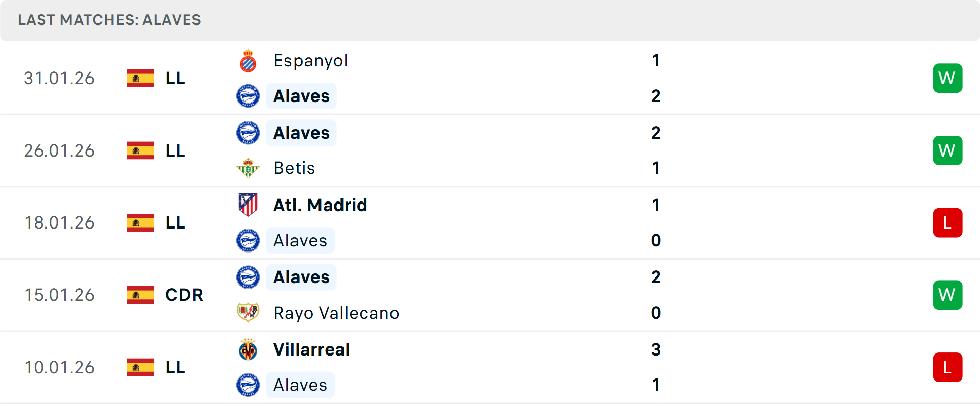
Task: Click the Espanyol club crest
Action: click(x=248, y=61)
